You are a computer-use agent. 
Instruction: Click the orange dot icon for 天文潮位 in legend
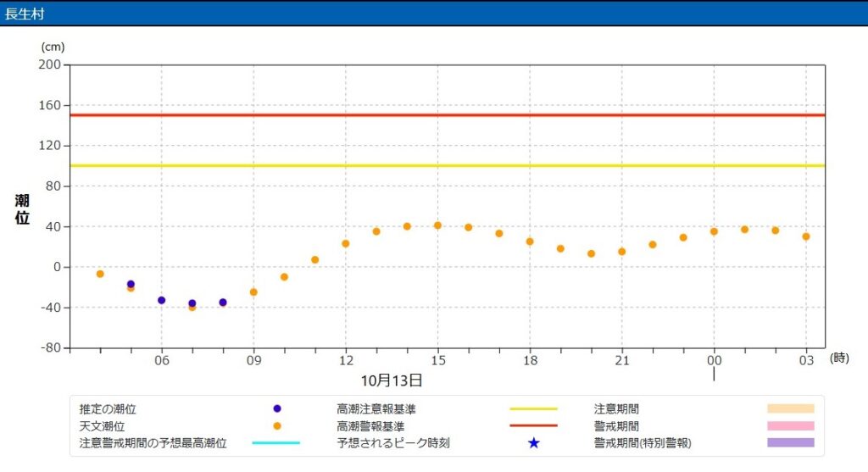pyautogui.click(x=277, y=425)
